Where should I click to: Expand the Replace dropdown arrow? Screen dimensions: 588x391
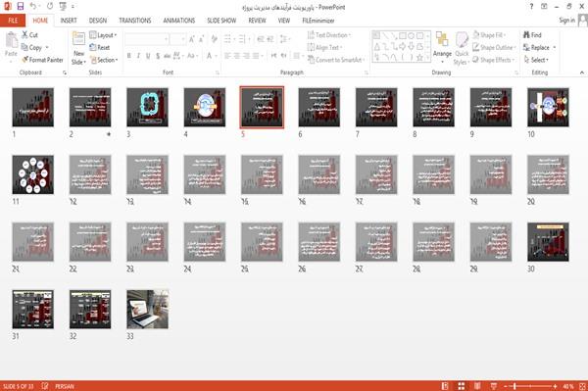point(555,48)
